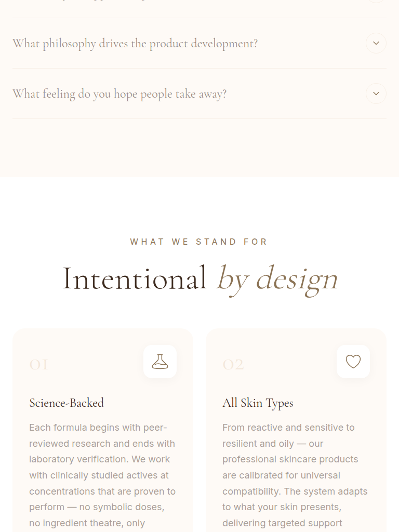Click 'From reactive and sensitive to' line
The width and height of the screenshot is (399, 532).
coord(288,428)
